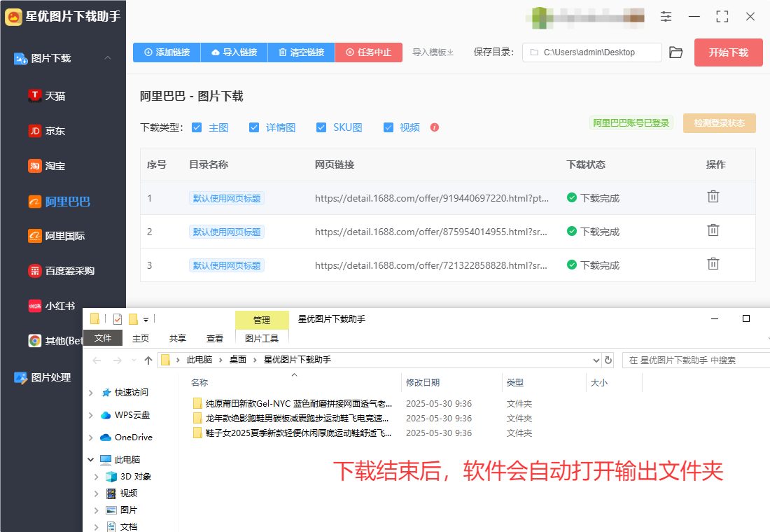
Task: Switch to 查看 ribbon tab
Action: tap(215, 339)
